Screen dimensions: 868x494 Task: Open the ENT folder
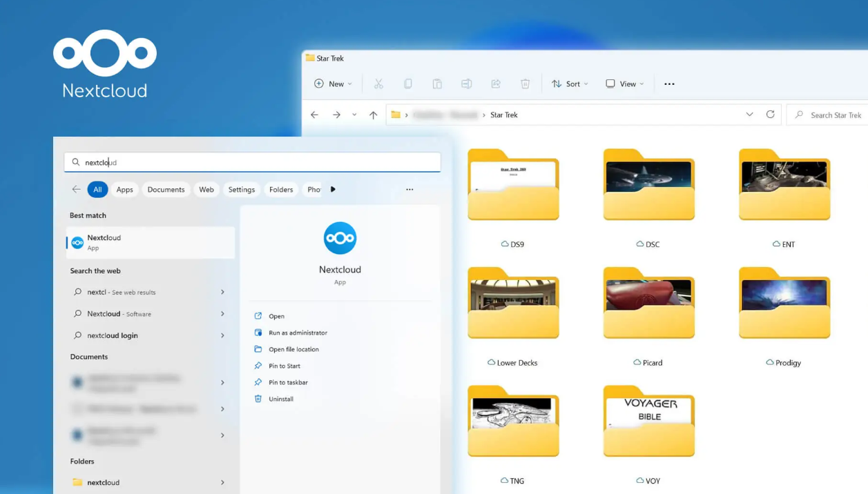[784, 198]
